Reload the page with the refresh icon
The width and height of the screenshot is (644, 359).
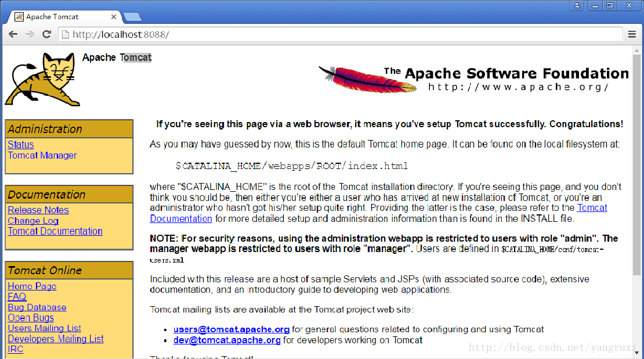[46, 34]
